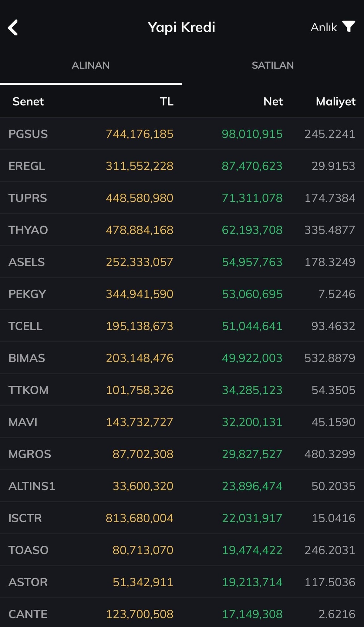This screenshot has width=364, height=627.
Task: Sort by the TL column header
Action: (167, 101)
